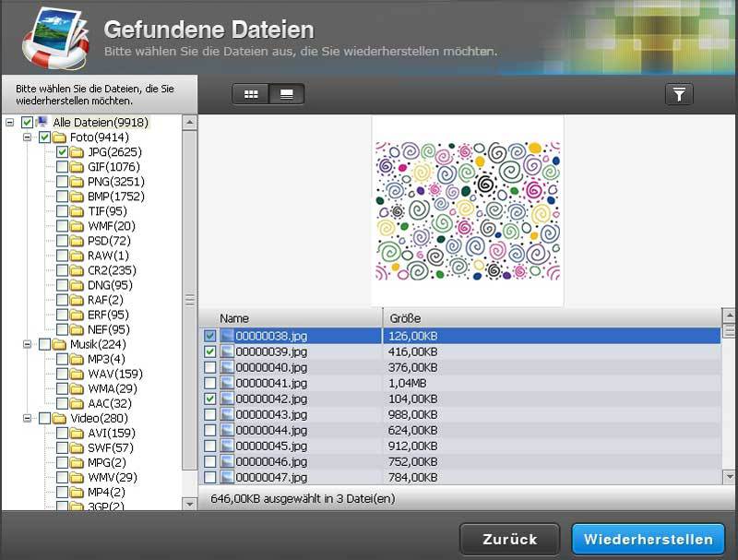Click the file list scroll-up arrow
Image resolution: width=738 pixels, height=560 pixels.
click(729, 315)
